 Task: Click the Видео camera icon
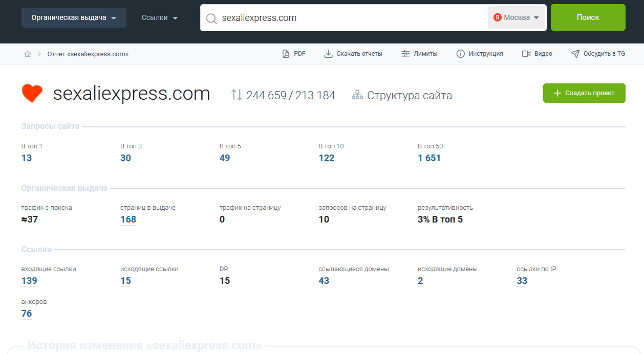pos(526,54)
